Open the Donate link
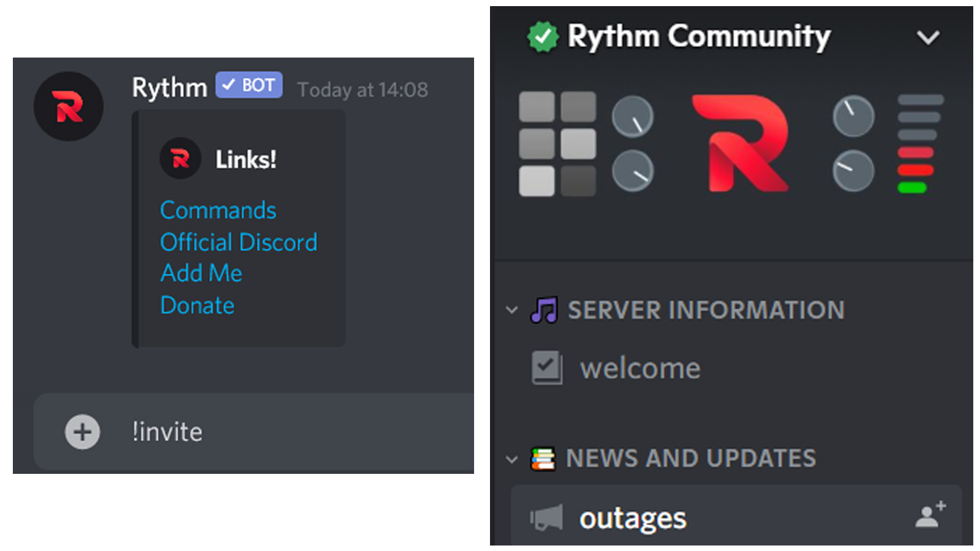 (197, 305)
